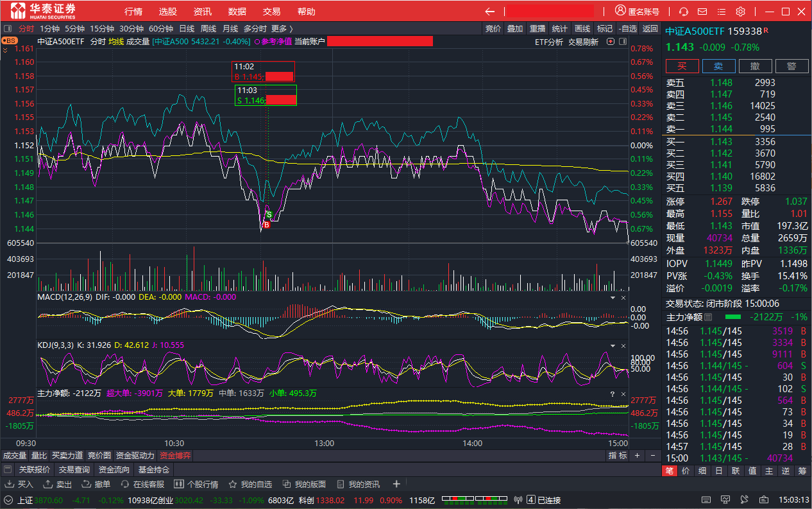Screen dimensions: 812x509
Task: Open the 交易 menu in the top bar
Action: point(271,12)
